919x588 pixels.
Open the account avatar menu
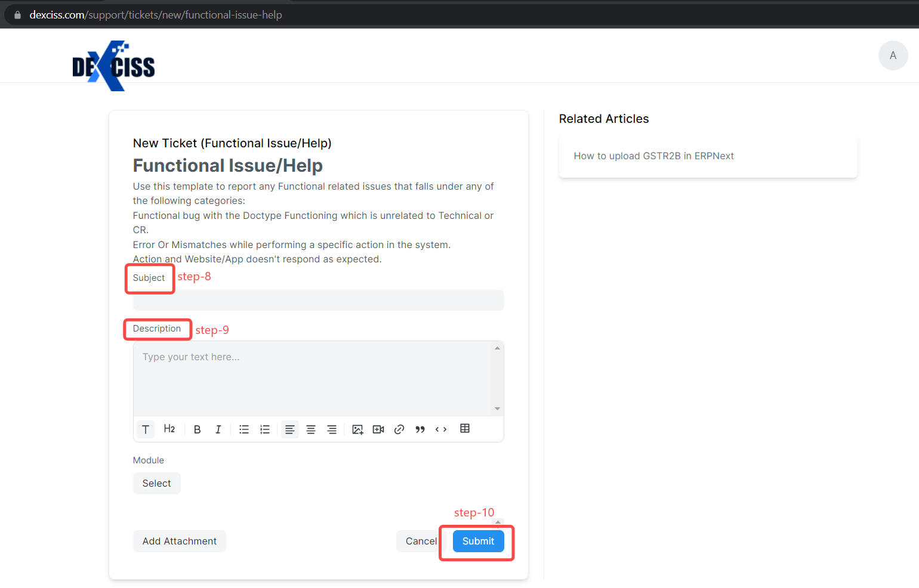893,55
